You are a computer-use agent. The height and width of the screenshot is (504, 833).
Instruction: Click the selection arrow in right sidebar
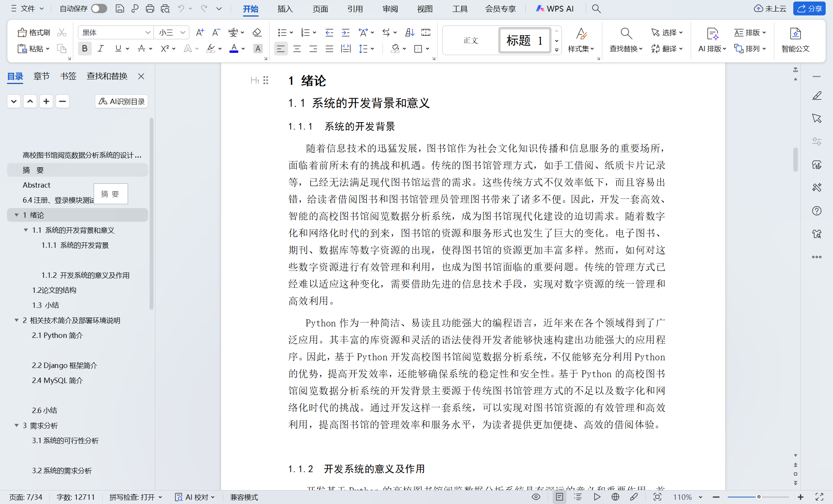[817, 118]
